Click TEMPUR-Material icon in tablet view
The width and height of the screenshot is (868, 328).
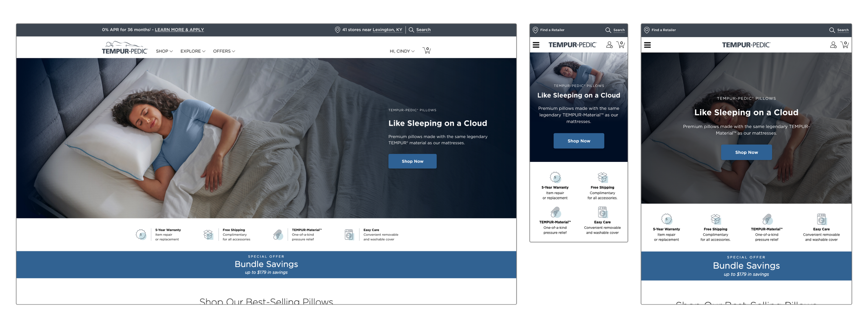point(767,219)
